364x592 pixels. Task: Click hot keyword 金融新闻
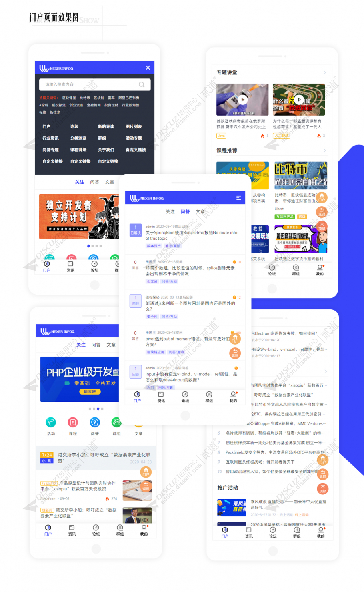[94, 105]
